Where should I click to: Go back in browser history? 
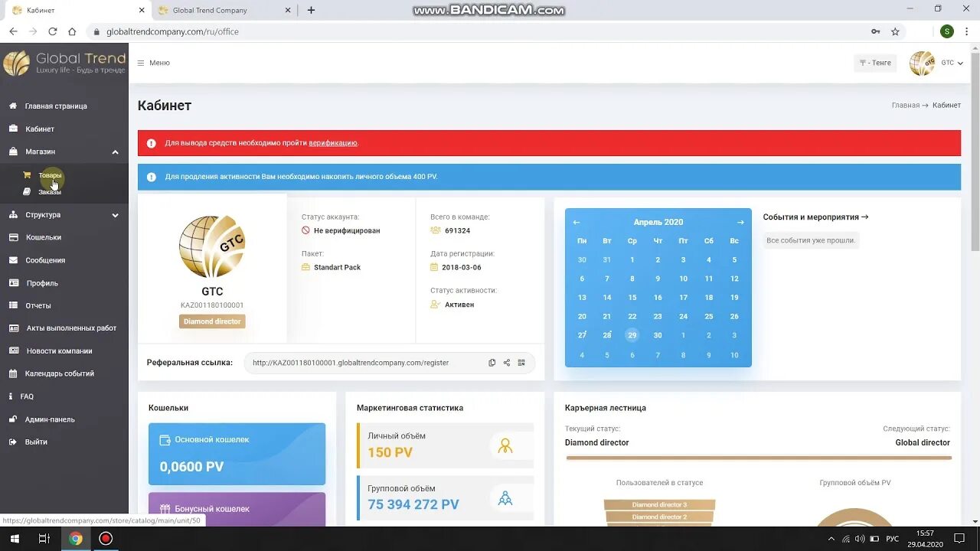[13, 31]
